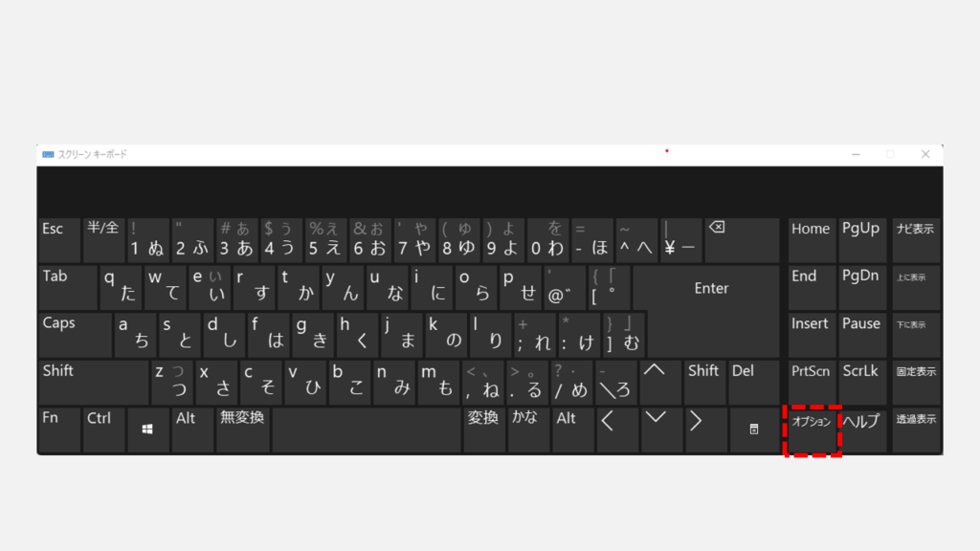This screenshot has height=551, width=980.
Task: Click the 固定表示 dock key
Action: point(916,383)
